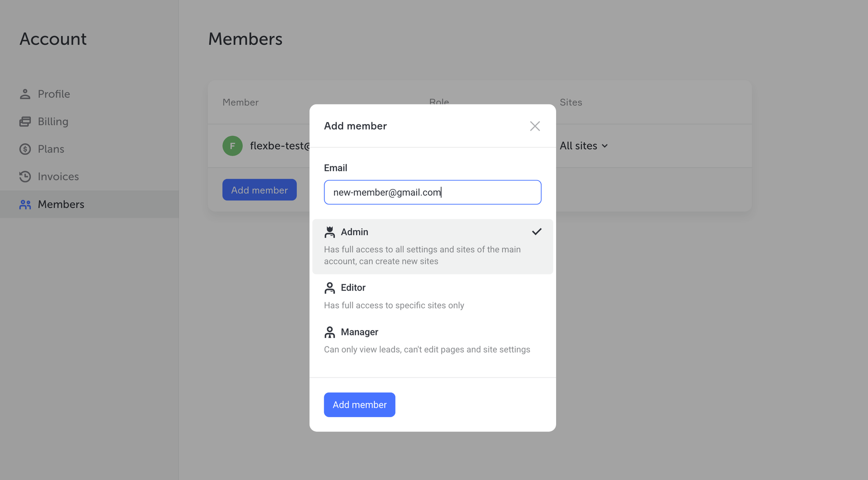Screen dimensions: 868x480
Task: Open the Billing section
Action: pyautogui.click(x=53, y=122)
